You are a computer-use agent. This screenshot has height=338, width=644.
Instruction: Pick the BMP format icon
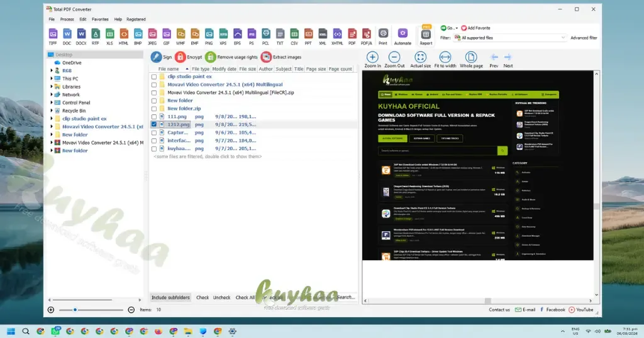click(x=138, y=34)
